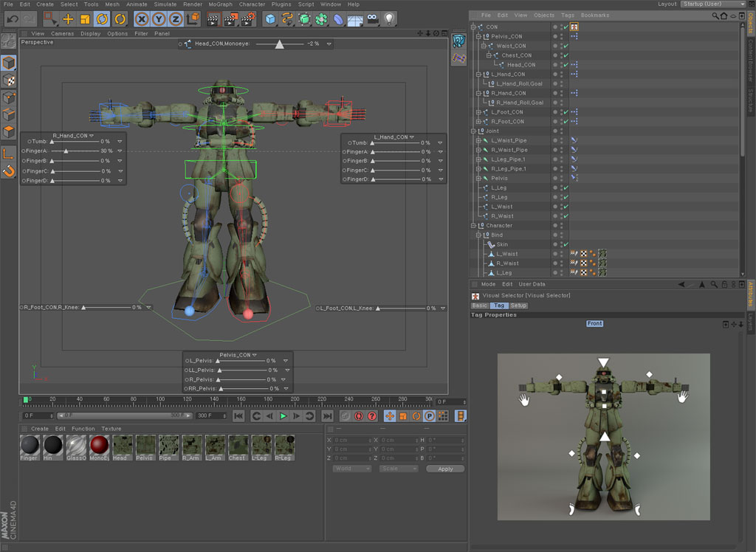Collapse the Pelvis_CON tree node
This screenshot has height=552, width=756.
coord(478,37)
